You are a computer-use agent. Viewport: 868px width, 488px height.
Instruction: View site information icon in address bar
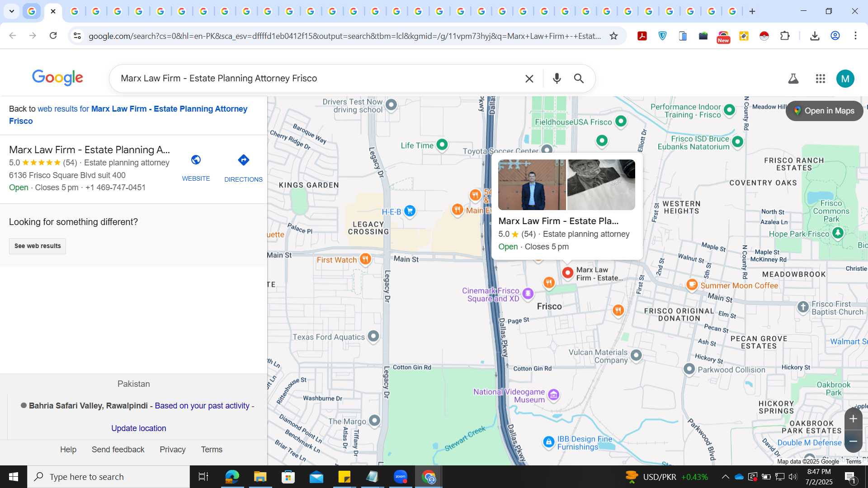77,36
